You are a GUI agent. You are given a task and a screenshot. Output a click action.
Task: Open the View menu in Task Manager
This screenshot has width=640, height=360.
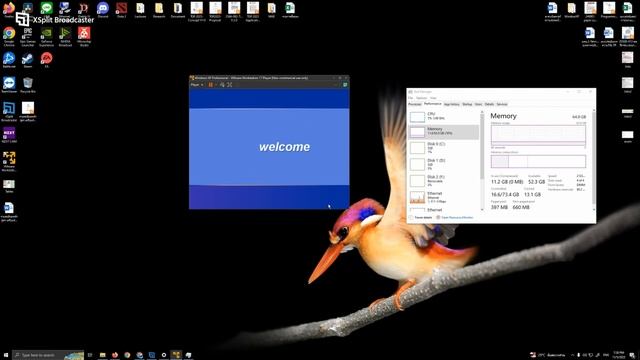pos(433,98)
